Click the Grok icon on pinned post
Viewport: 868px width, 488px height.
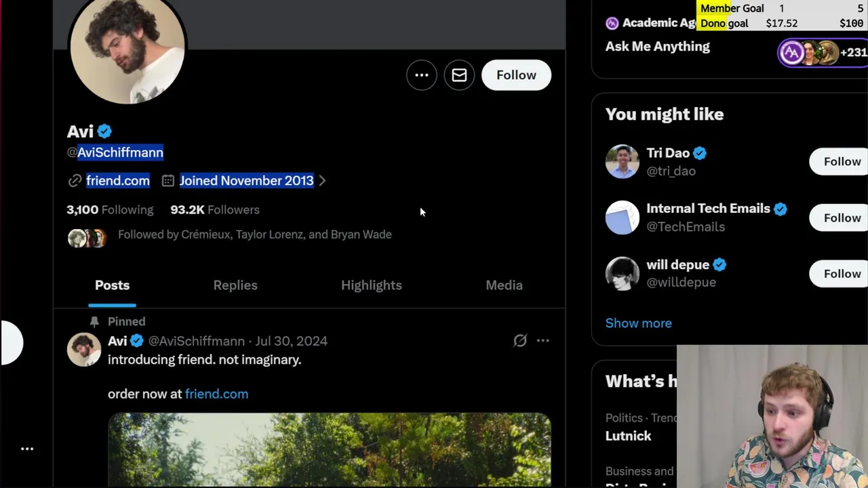point(519,341)
